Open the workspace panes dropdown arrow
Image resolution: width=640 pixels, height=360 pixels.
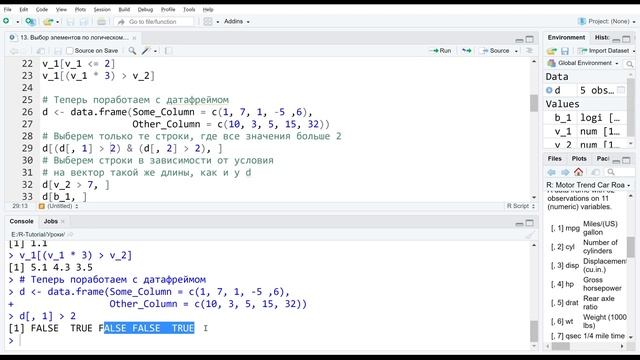(218, 22)
